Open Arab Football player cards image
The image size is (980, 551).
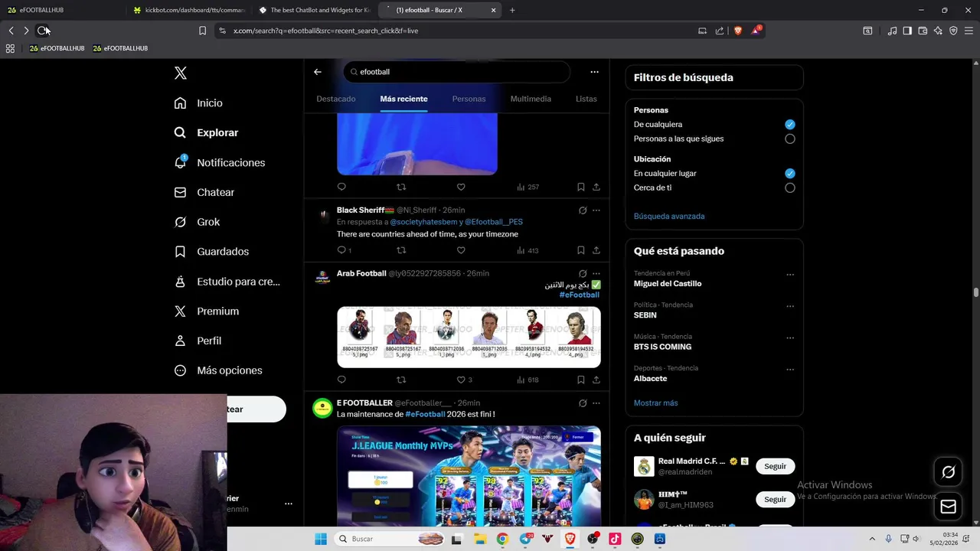469,337
